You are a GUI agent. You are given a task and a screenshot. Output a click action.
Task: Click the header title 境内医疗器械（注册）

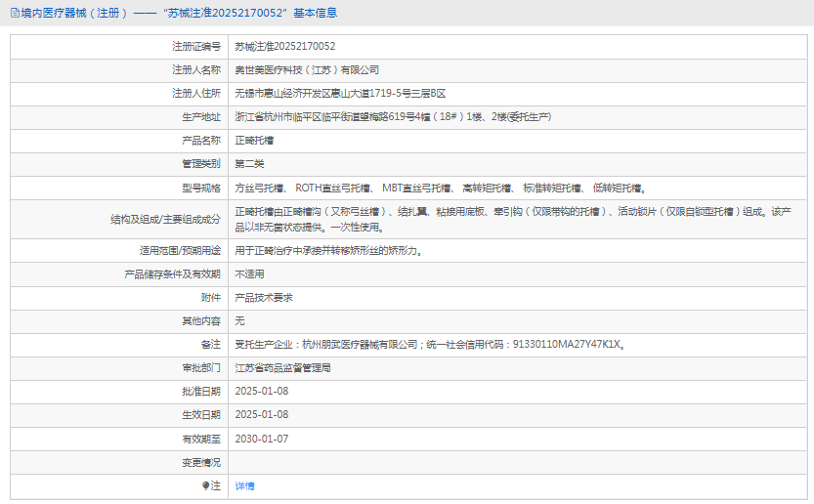tap(74, 13)
